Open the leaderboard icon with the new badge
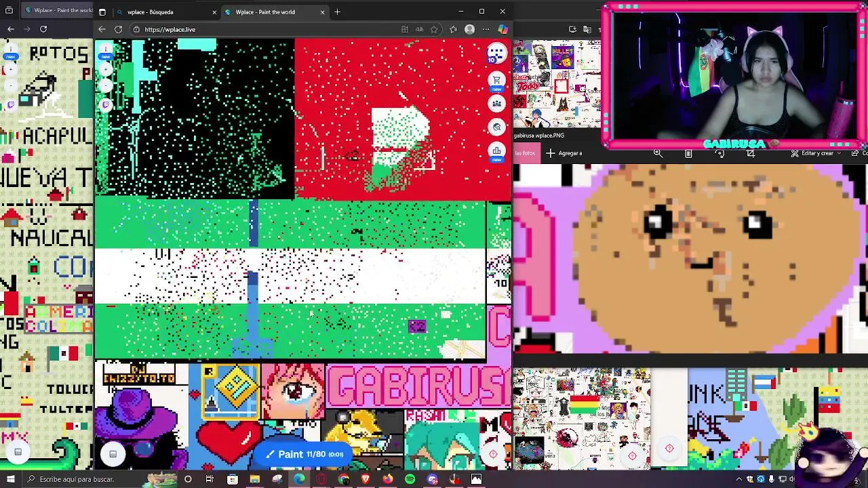The image size is (868, 488). pos(497,151)
